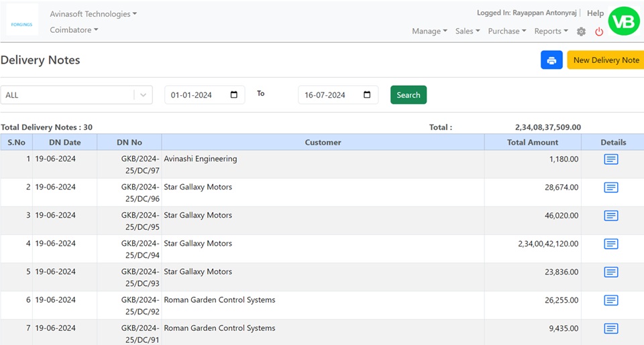Click details icon for row with 26,255.00
The width and height of the screenshot is (644, 345).
[x=610, y=300]
